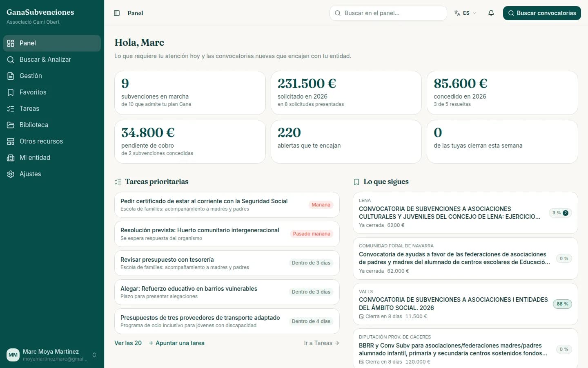Click the 88 % match badge
Screen dimensions: 588x368
[x=562, y=304]
